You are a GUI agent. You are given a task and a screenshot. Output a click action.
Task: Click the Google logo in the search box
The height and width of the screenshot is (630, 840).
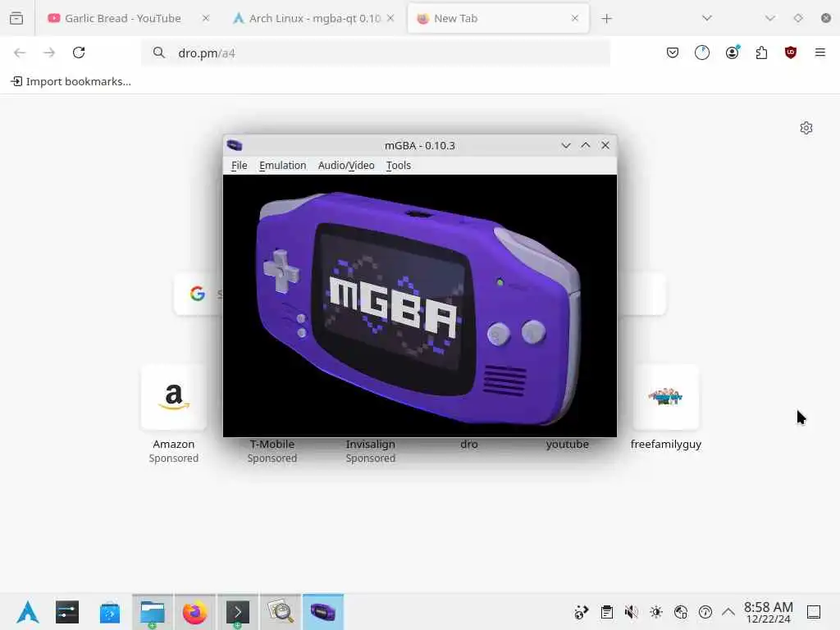(198, 294)
